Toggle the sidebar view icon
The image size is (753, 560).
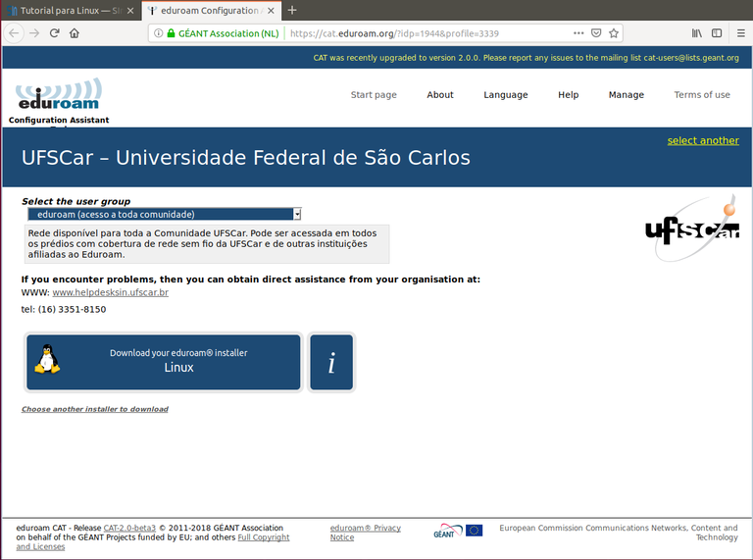(717, 33)
